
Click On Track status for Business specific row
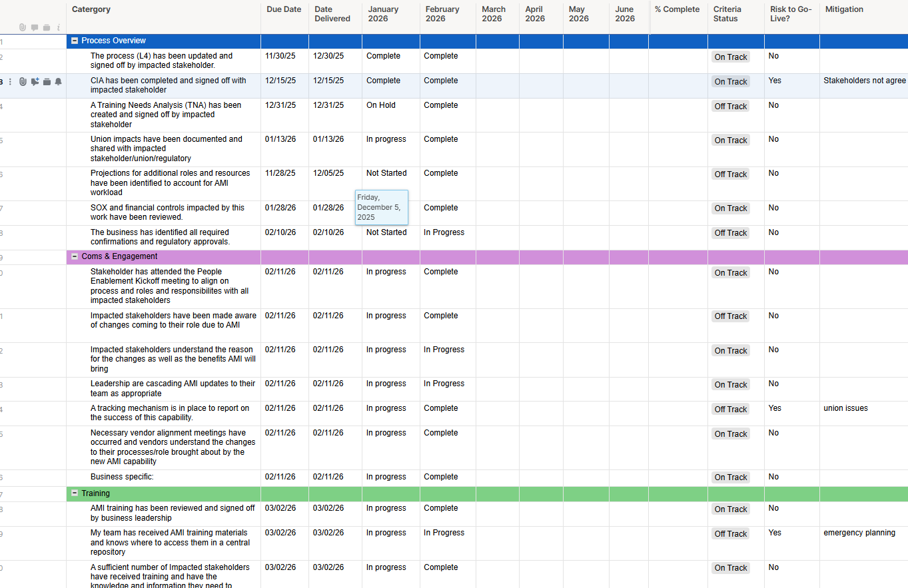tap(731, 477)
